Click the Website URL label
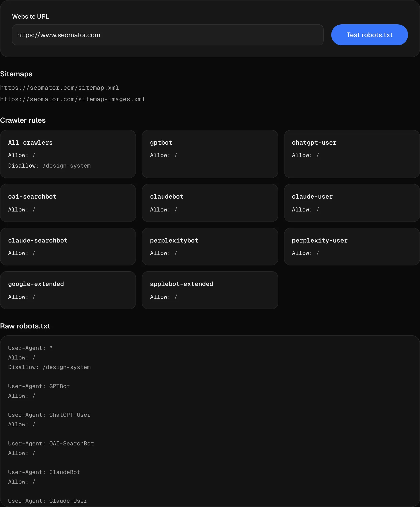 point(31,16)
